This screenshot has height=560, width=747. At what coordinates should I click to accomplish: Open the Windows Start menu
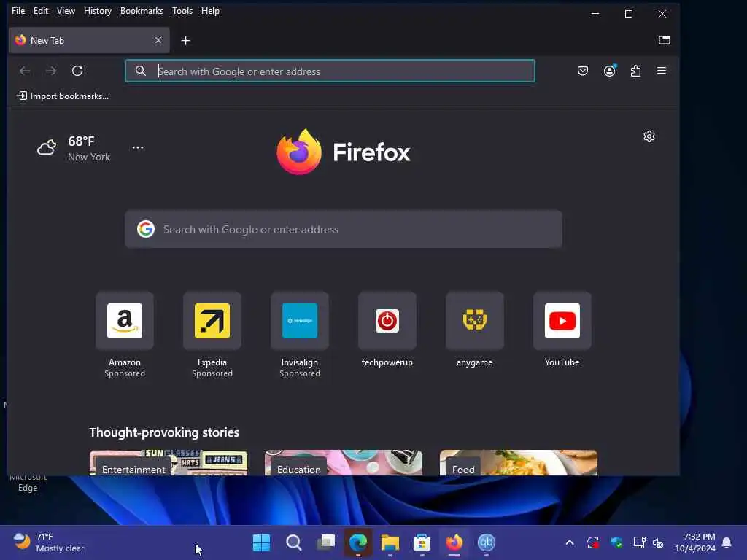coord(261,542)
